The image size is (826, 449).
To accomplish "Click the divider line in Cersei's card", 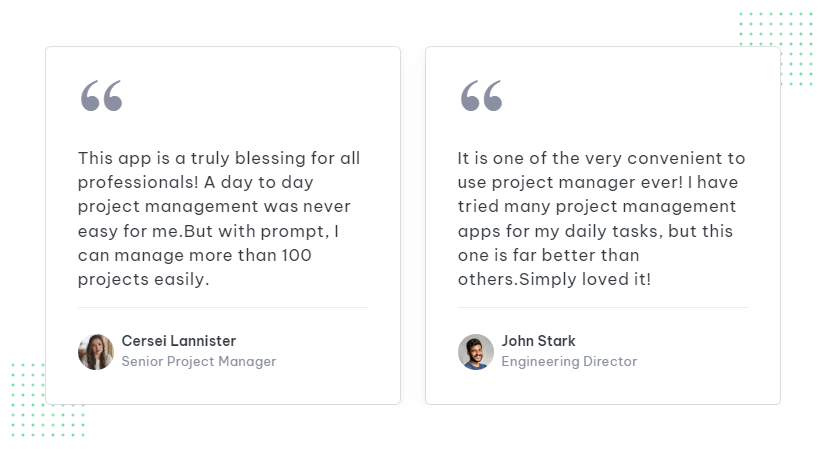I will tap(223, 307).
